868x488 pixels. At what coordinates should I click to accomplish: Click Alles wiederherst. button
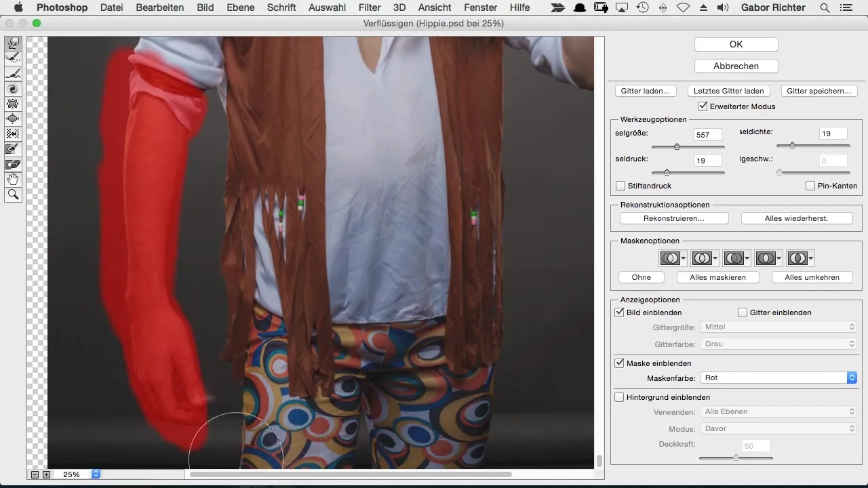coord(796,219)
